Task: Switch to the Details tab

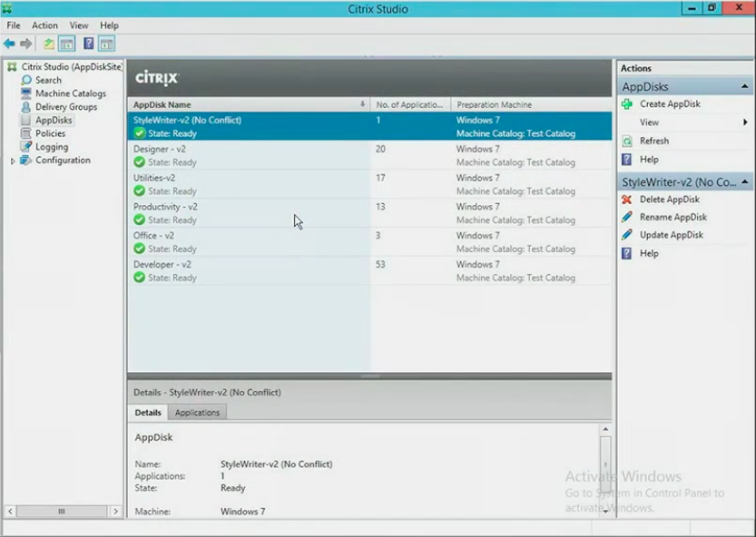Action: [x=148, y=413]
